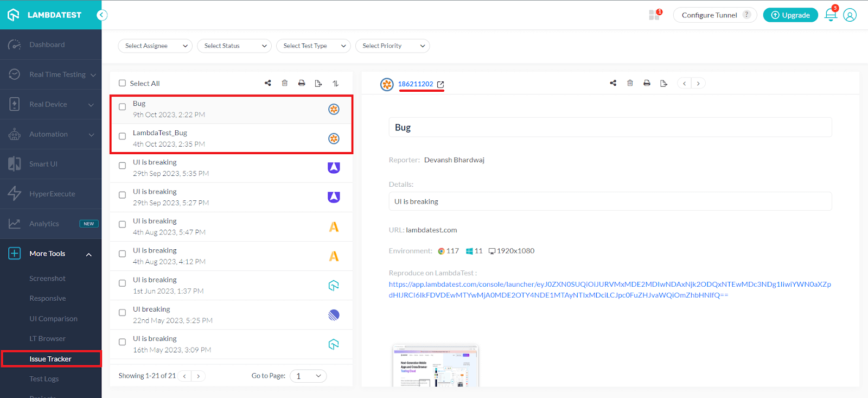Click the integration icon on 5:47 PM issue
Image resolution: width=868 pixels, height=398 pixels.
334,226
